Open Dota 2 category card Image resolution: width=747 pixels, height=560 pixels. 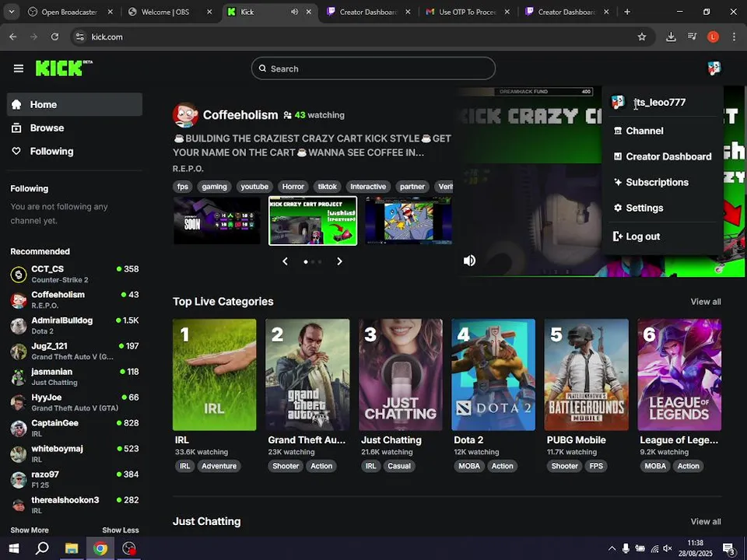pyautogui.click(x=493, y=375)
